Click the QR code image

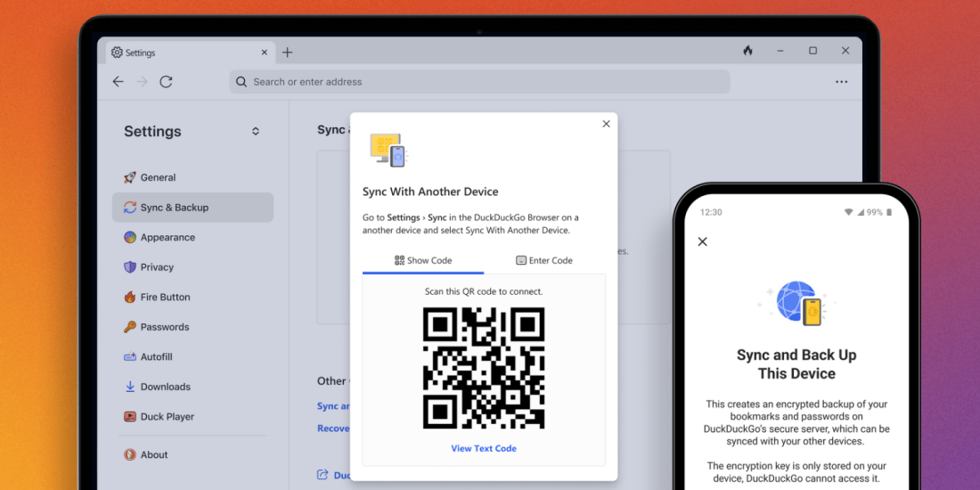tap(484, 368)
